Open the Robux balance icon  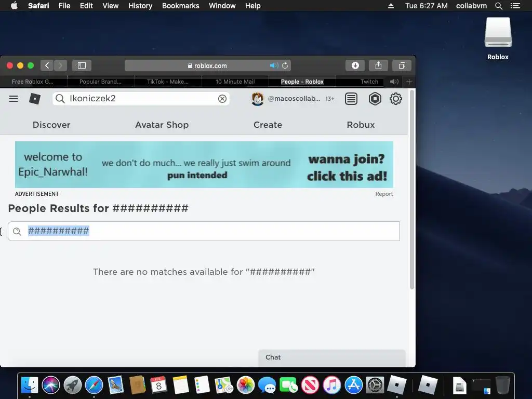[x=375, y=99]
